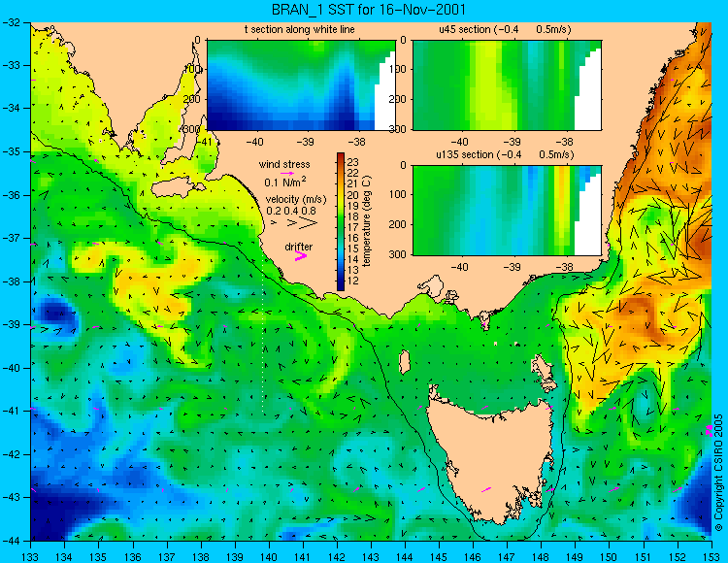Click the main map latitude label "-37"
Screen dimensions: 728x563
(11, 238)
